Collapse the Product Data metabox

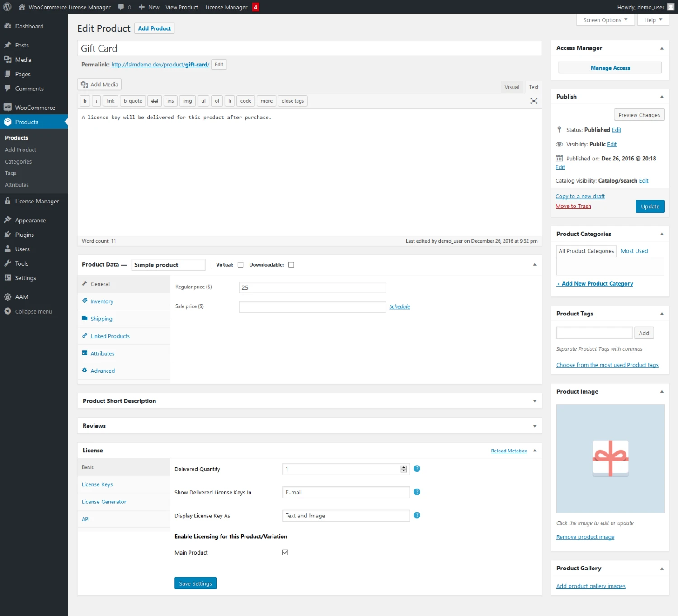pyautogui.click(x=535, y=265)
